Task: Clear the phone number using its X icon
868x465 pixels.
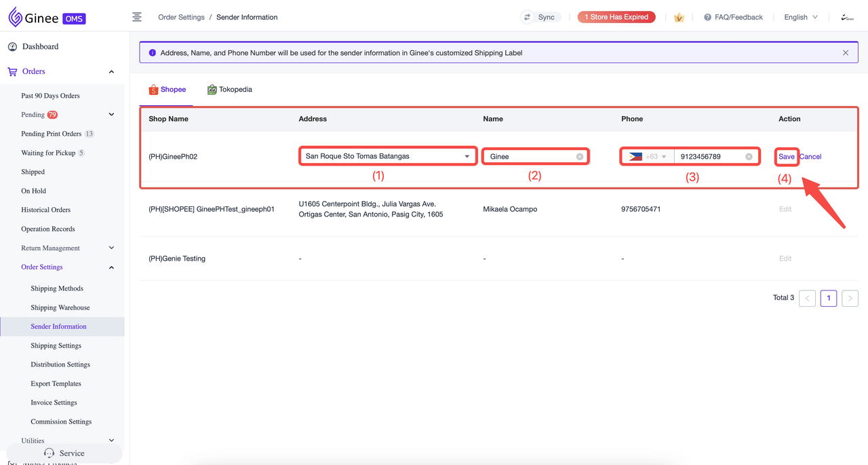Action: click(749, 156)
